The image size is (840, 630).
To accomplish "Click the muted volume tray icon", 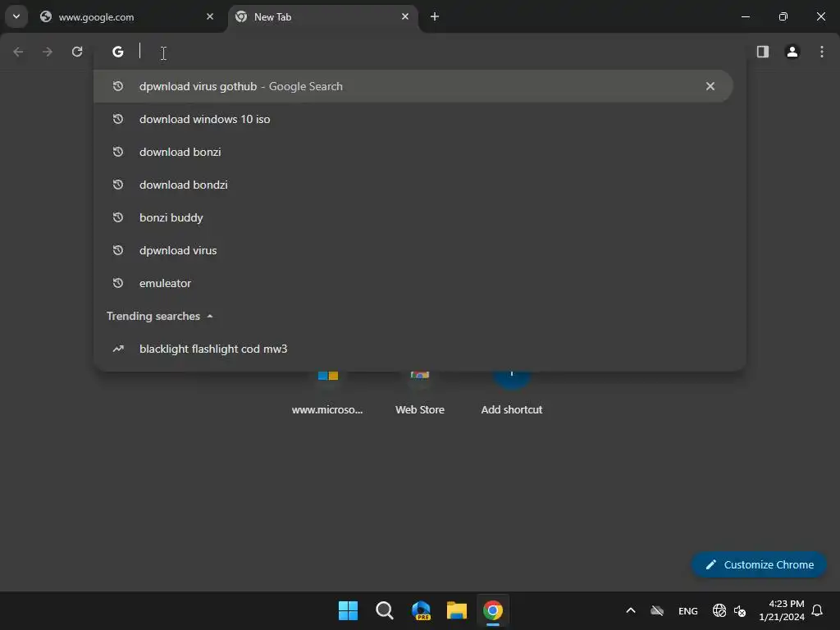I will [x=740, y=610].
